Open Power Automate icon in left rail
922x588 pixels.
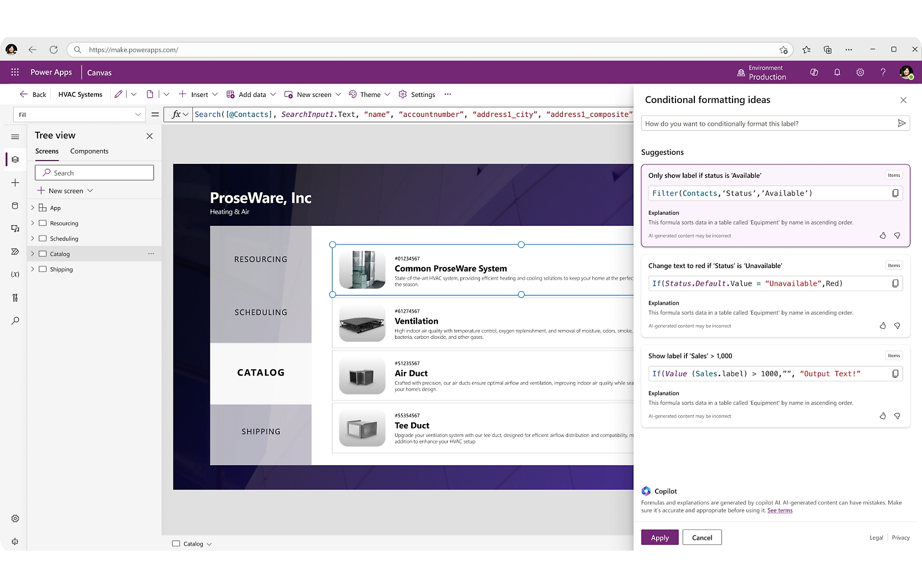coord(15,251)
